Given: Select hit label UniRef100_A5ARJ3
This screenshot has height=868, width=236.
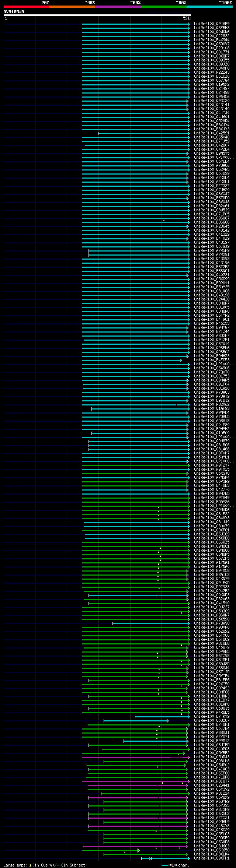Looking at the screenshot, I should (212, 757).
